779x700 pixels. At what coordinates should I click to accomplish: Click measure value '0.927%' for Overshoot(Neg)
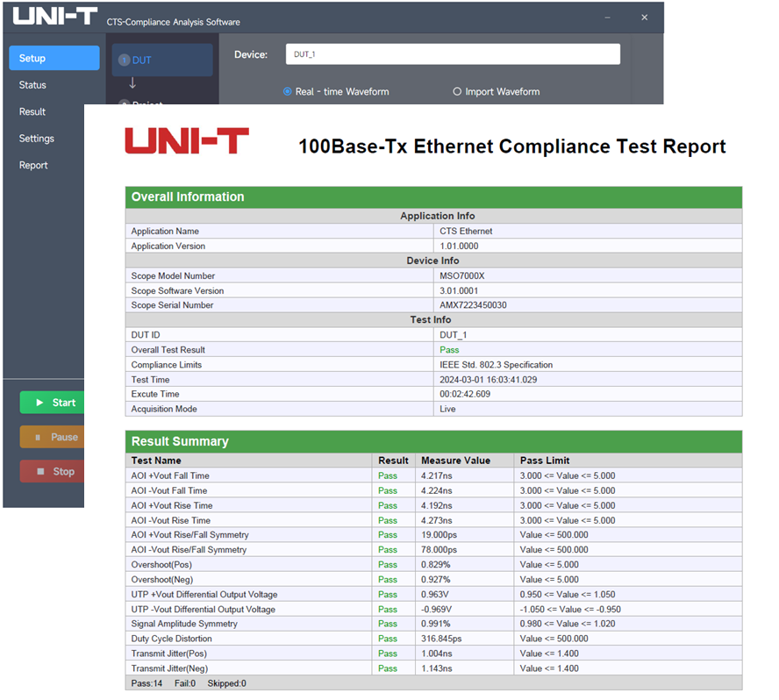[436, 579]
